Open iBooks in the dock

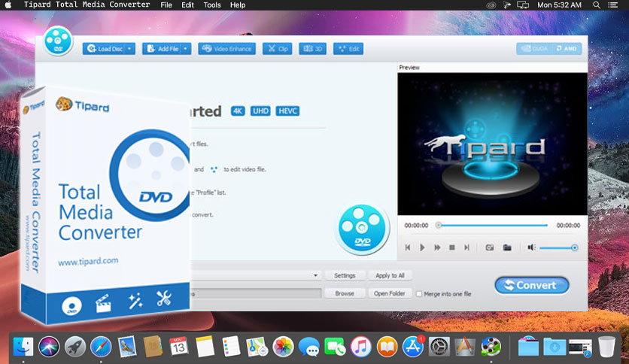pos(387,347)
